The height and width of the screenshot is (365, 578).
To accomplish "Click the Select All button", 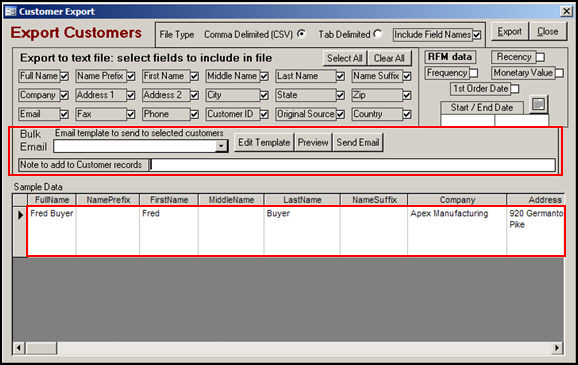I will click(345, 58).
